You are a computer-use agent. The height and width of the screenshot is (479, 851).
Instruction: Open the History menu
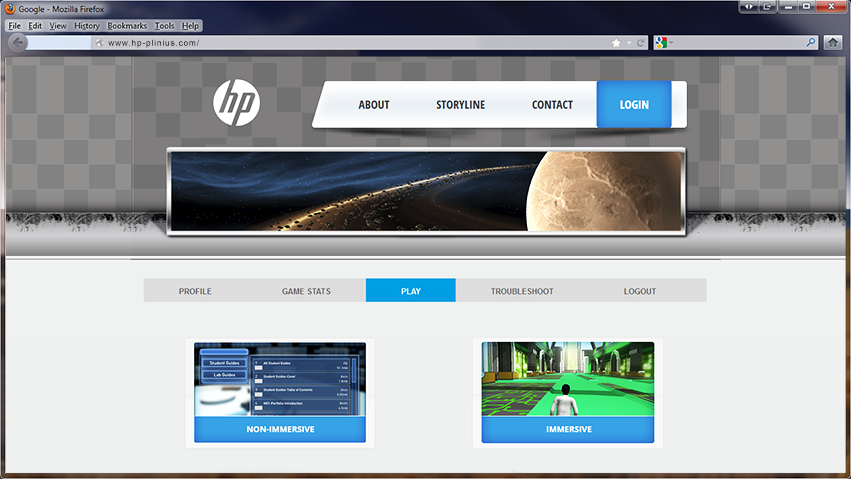[87, 25]
